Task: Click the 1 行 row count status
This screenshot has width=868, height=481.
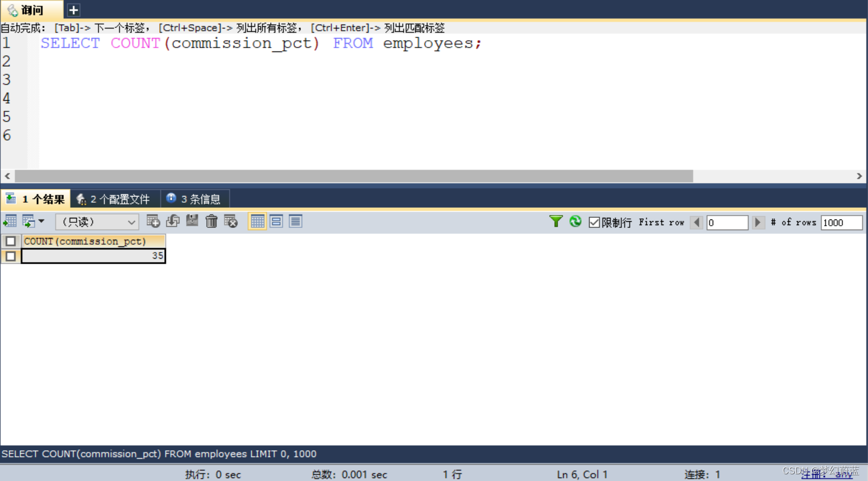Action: click(x=452, y=474)
